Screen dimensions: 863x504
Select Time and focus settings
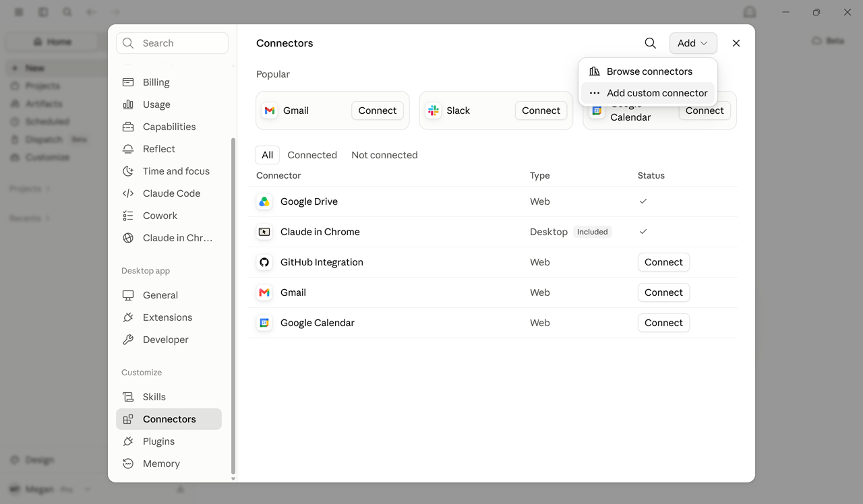[x=169, y=171]
